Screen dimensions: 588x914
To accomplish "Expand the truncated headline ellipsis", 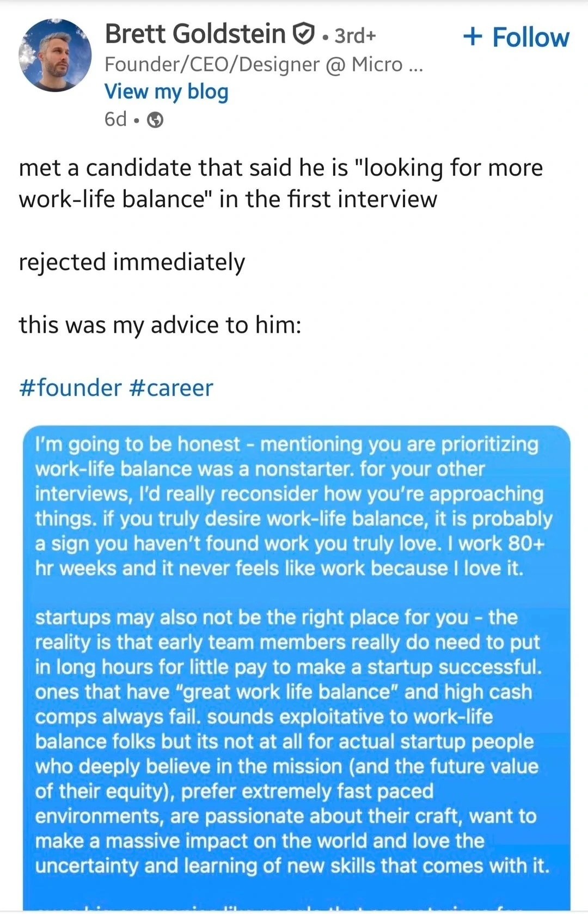I will point(415,65).
